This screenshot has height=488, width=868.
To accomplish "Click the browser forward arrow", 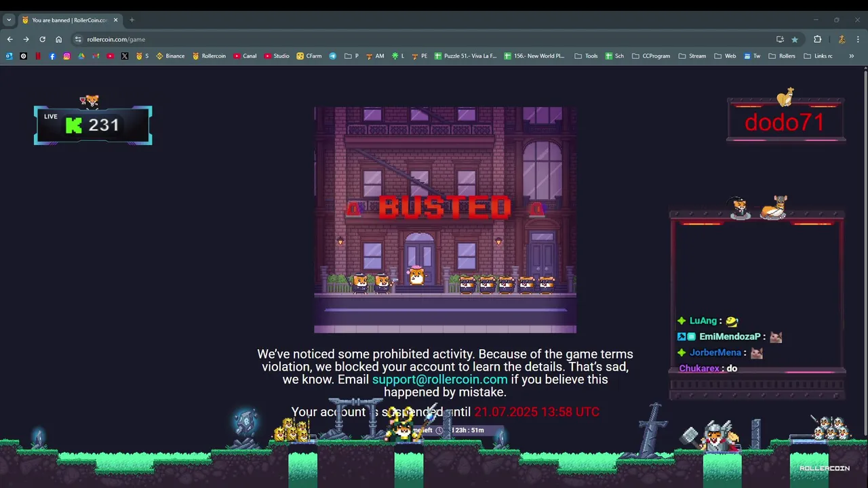I will click(26, 39).
